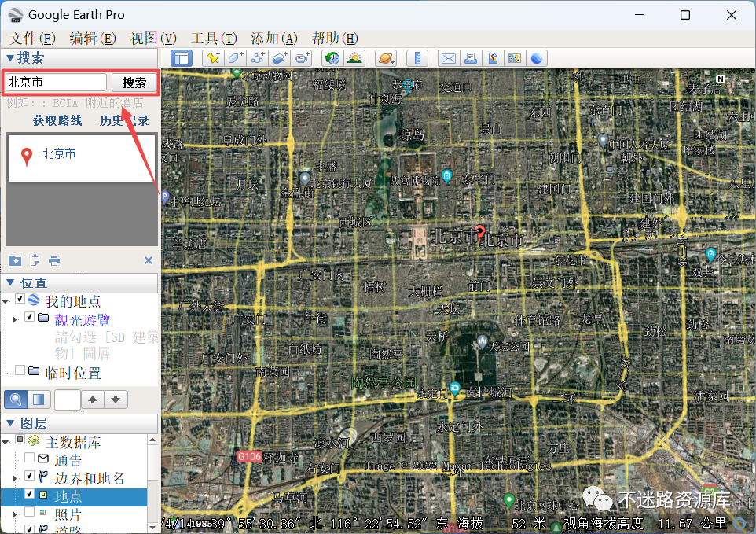Toggle sunlight across the landscape icon

(354, 58)
